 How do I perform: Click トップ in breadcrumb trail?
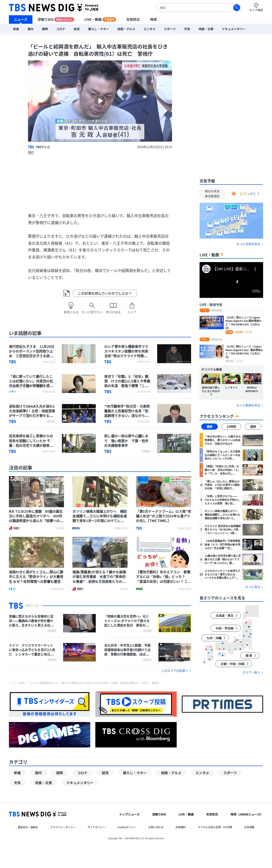pos(12,683)
